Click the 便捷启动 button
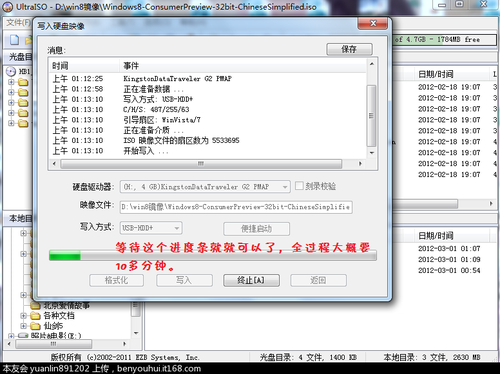The image size is (500, 374). coord(256,229)
